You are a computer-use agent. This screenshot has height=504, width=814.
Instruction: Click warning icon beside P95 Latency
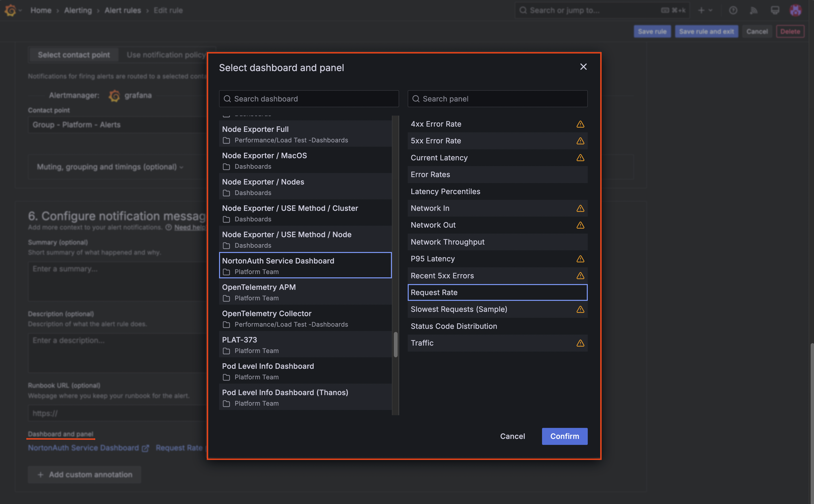[580, 259]
